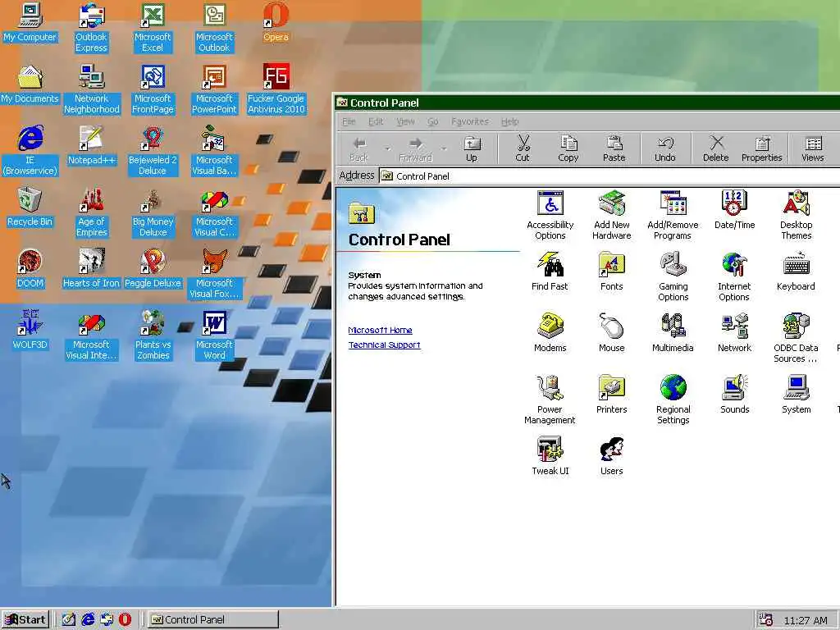Select the Fonts folder icon

click(612, 271)
